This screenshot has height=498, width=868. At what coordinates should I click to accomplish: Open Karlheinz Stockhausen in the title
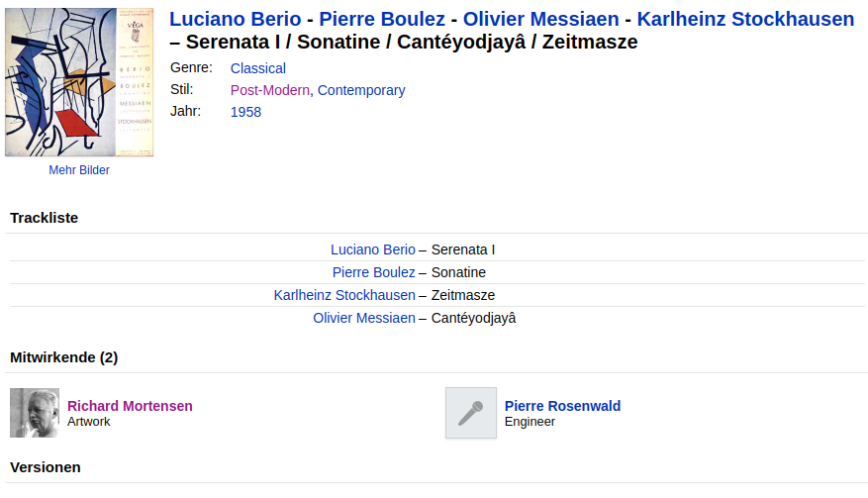745,19
